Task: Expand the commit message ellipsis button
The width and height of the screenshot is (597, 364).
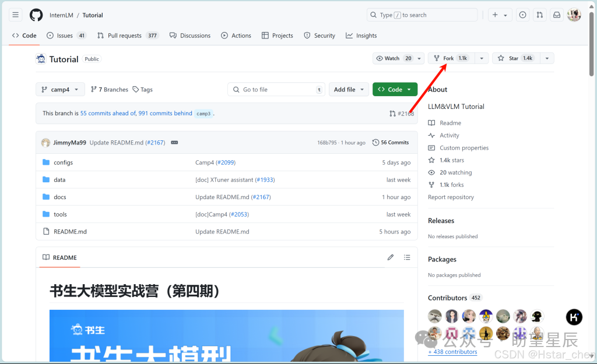Action: coord(174,143)
